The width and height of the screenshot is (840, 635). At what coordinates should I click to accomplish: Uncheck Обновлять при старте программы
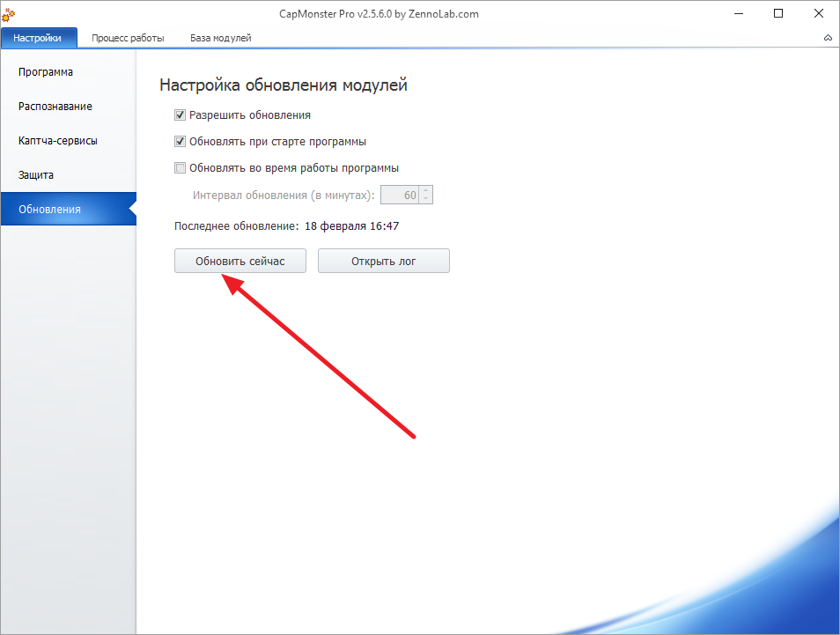pyautogui.click(x=180, y=142)
